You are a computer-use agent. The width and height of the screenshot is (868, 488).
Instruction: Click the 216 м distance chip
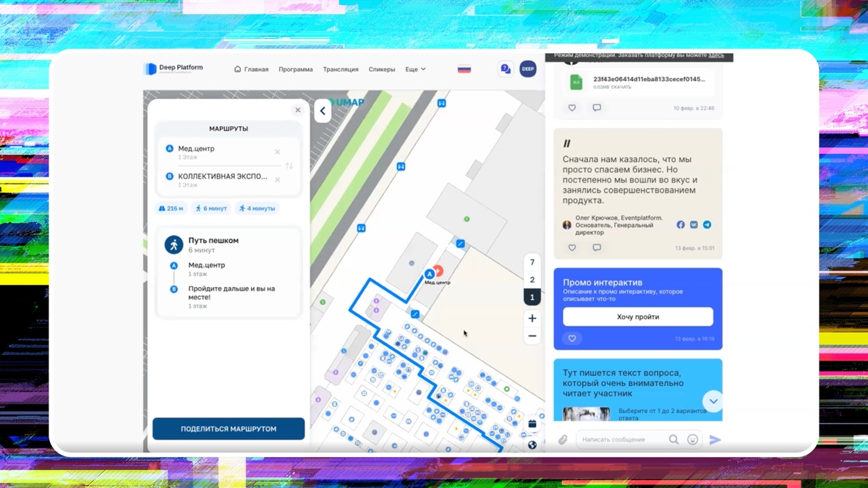tap(171, 208)
